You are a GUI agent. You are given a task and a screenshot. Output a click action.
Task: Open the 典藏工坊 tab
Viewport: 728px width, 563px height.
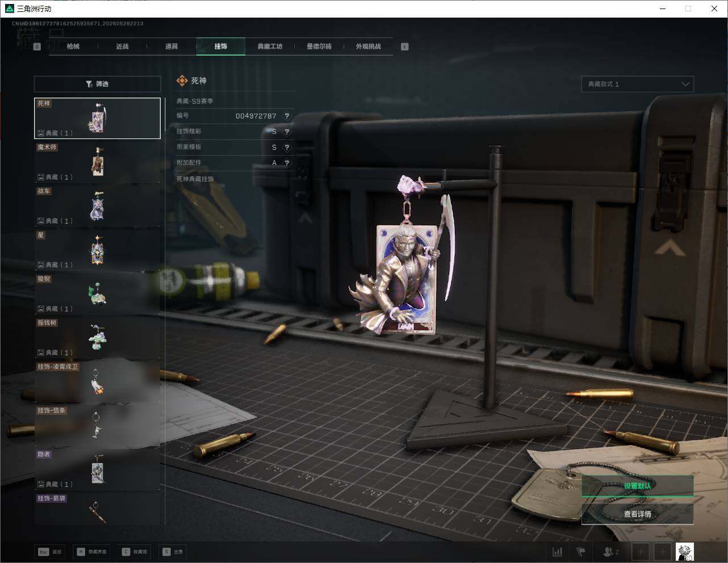click(x=270, y=47)
